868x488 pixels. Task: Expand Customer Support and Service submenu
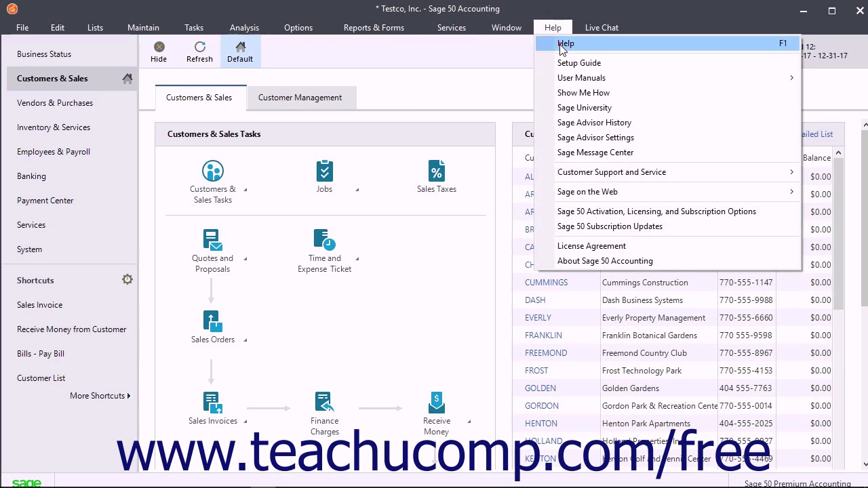pyautogui.click(x=791, y=172)
